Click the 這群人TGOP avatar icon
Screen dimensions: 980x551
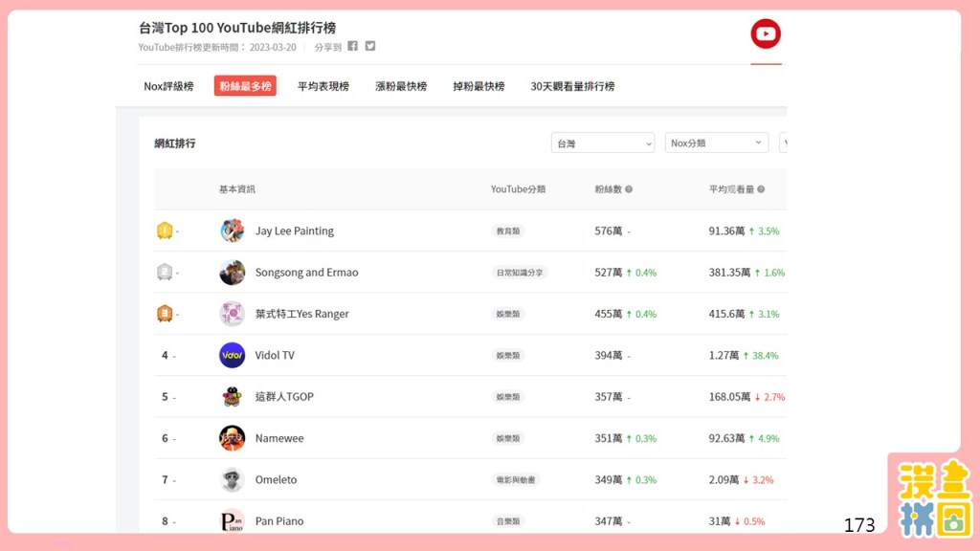(x=232, y=397)
